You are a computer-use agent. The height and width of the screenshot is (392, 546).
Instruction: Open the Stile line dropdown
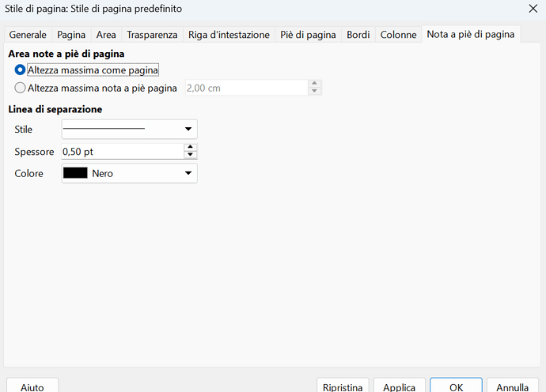click(x=130, y=129)
